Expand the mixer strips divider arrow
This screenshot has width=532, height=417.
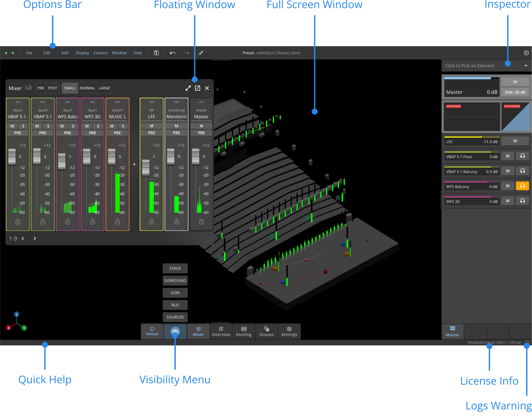click(x=135, y=164)
